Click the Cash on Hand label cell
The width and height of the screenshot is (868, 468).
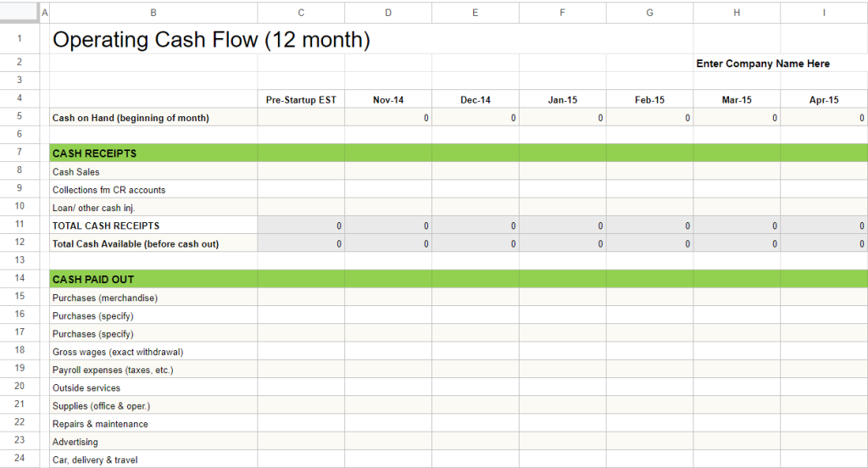[153, 117]
